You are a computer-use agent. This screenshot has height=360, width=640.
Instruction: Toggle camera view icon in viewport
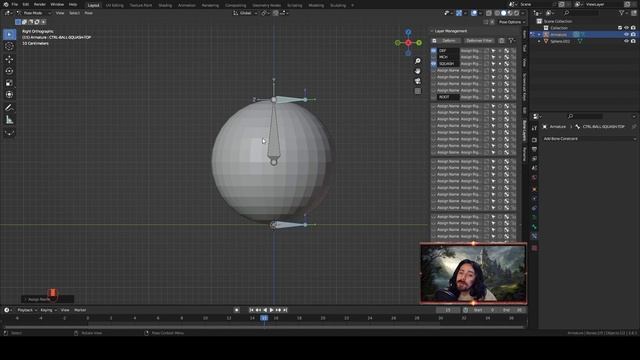[418, 81]
